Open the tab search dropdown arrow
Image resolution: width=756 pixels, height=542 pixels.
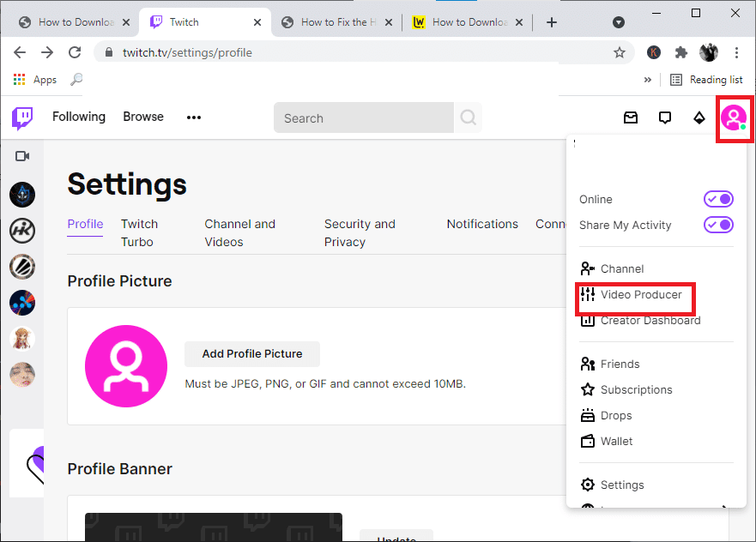click(x=619, y=22)
